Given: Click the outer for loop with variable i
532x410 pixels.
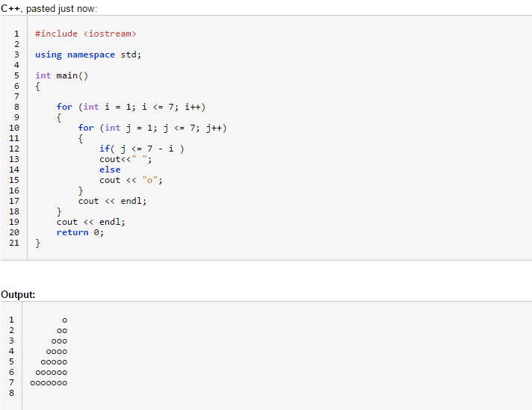Looking at the screenshot, I should coord(131,107).
